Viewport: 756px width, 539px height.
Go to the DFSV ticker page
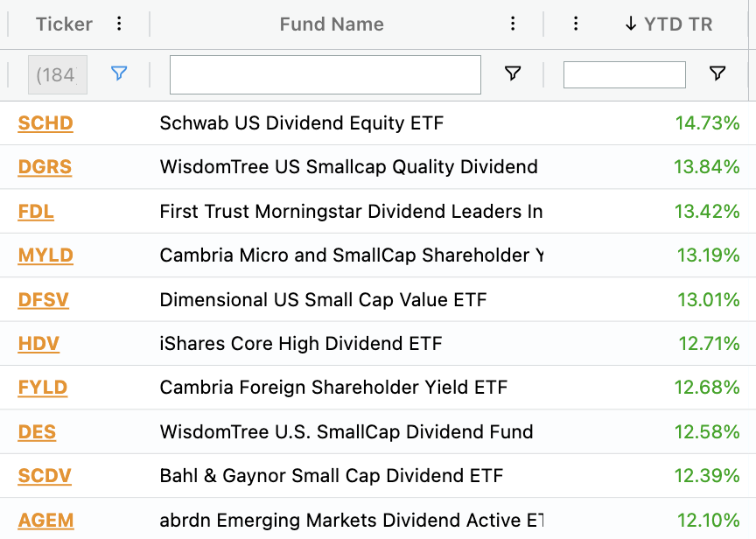[43, 300]
